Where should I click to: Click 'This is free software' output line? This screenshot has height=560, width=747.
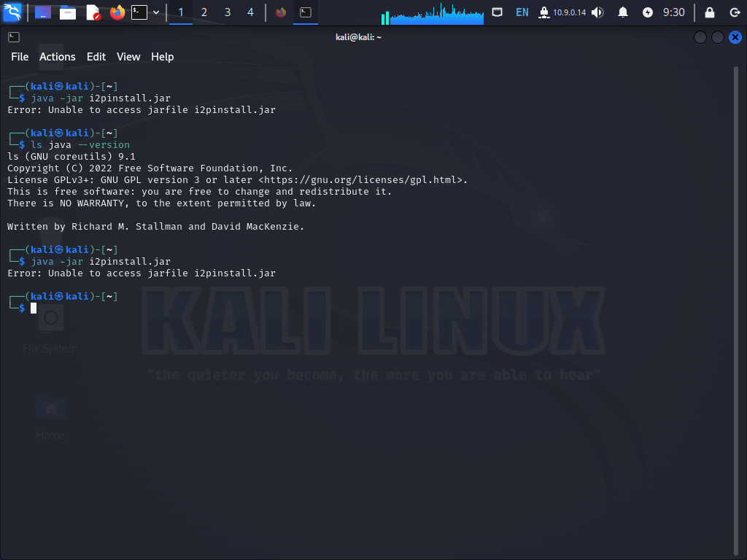199,192
